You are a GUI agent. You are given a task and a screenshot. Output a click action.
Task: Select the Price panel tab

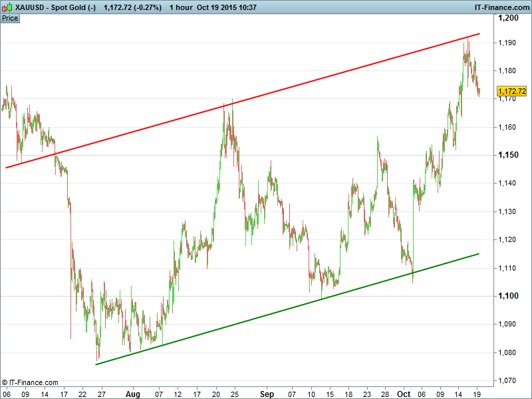10,18
